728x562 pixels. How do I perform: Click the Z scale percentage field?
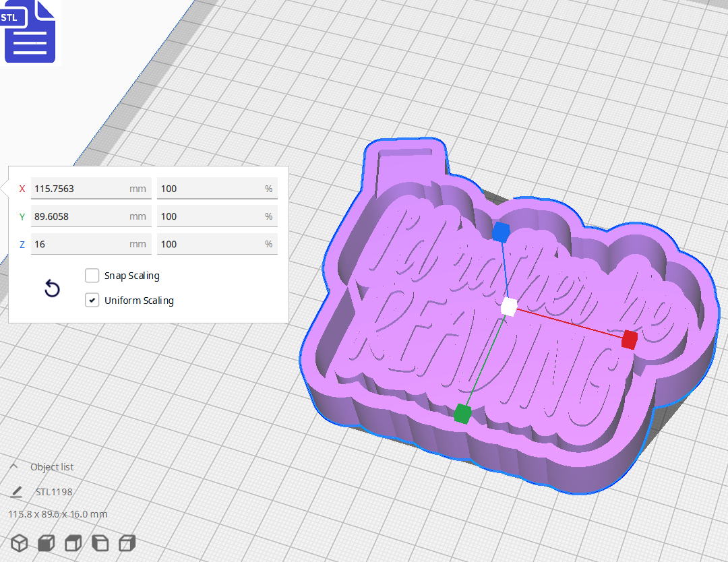[x=217, y=244]
